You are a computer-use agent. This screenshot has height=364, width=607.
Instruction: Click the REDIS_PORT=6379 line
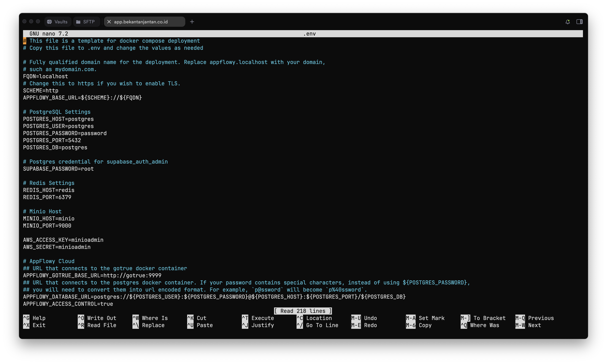click(x=47, y=197)
